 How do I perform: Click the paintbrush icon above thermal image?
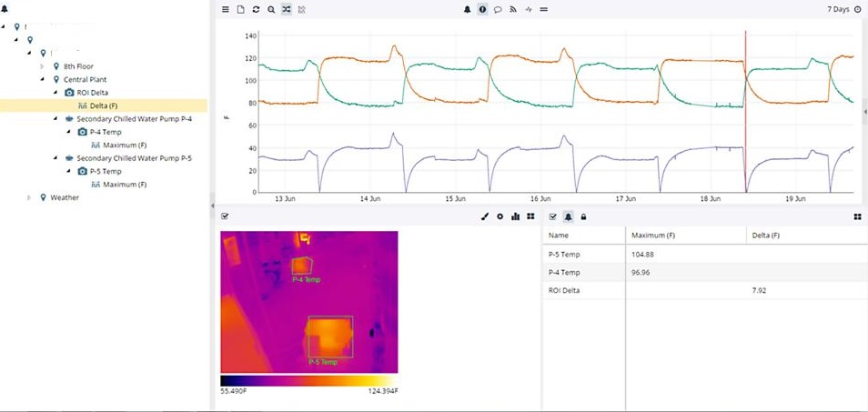point(485,216)
